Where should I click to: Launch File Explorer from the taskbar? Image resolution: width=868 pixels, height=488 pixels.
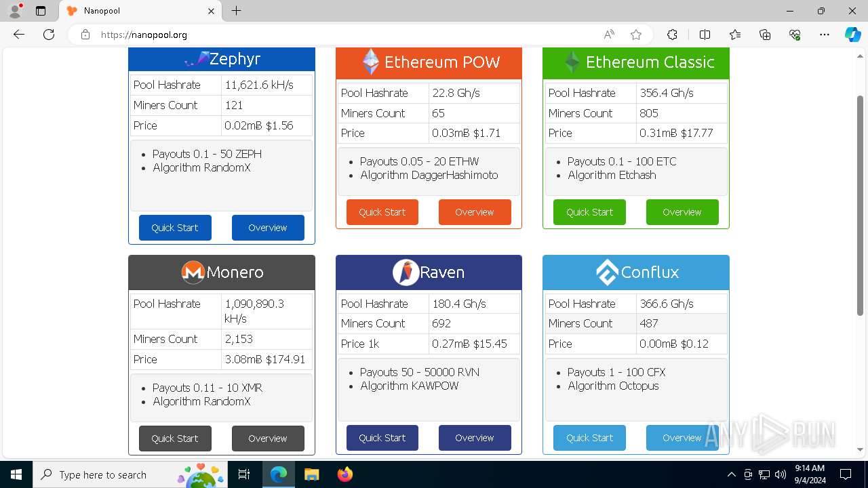[x=311, y=474]
